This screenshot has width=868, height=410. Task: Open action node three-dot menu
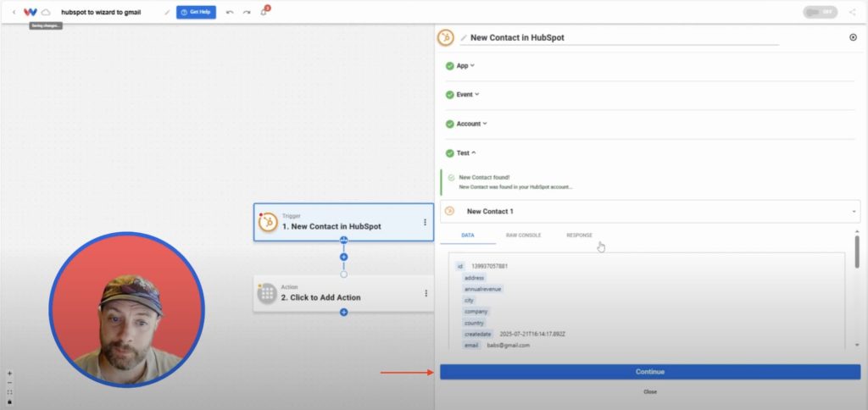(x=426, y=293)
